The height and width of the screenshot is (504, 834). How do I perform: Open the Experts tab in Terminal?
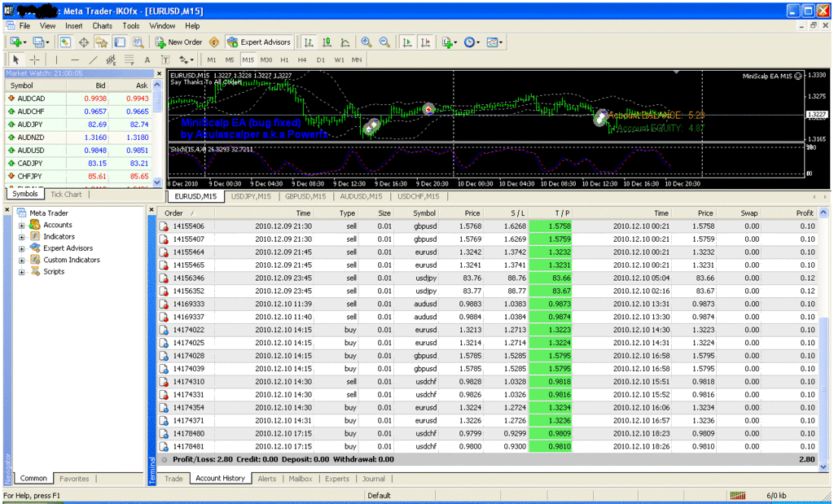click(337, 479)
